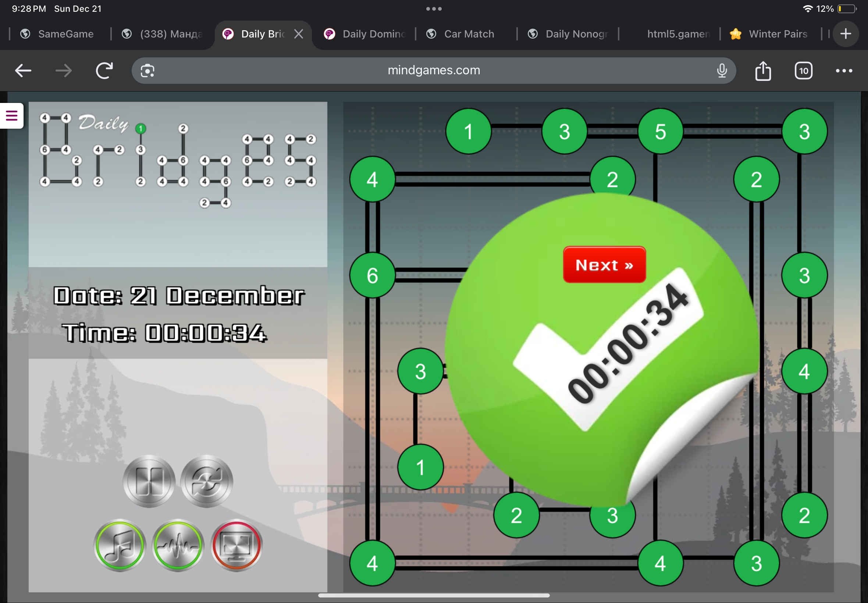Click the restart puzzle button
This screenshot has width=868, height=603.
(x=207, y=481)
